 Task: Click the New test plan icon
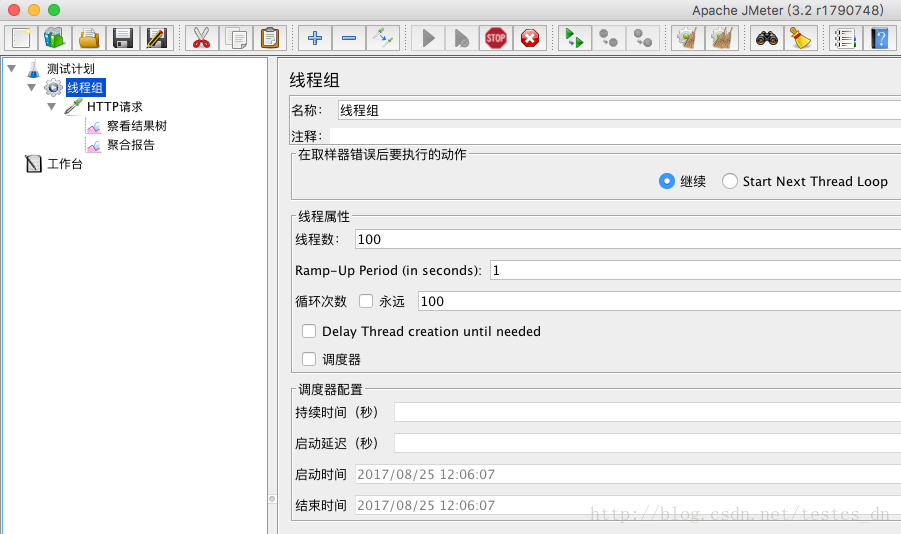coord(21,39)
